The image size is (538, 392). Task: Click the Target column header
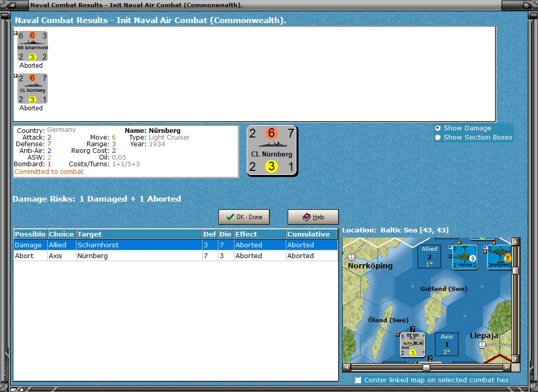coord(139,234)
